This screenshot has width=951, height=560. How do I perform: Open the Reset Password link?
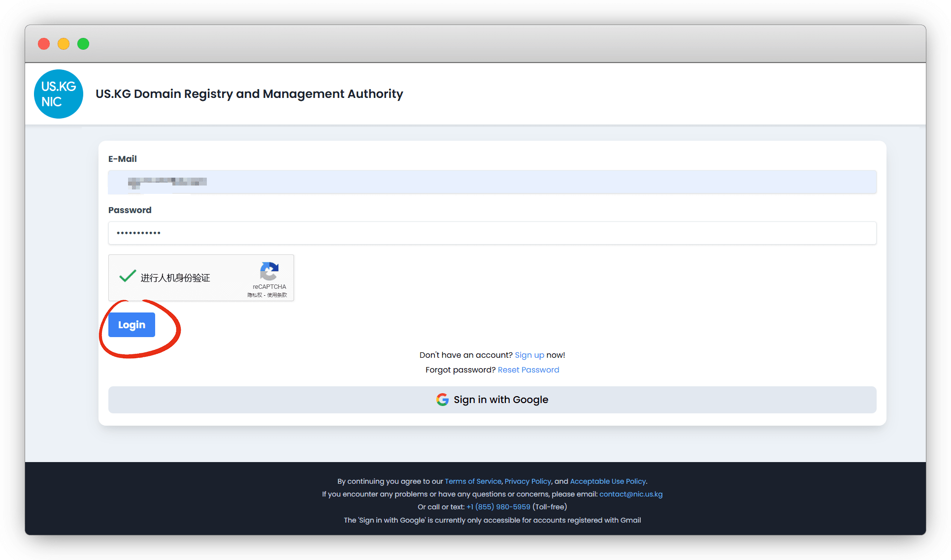pos(528,370)
